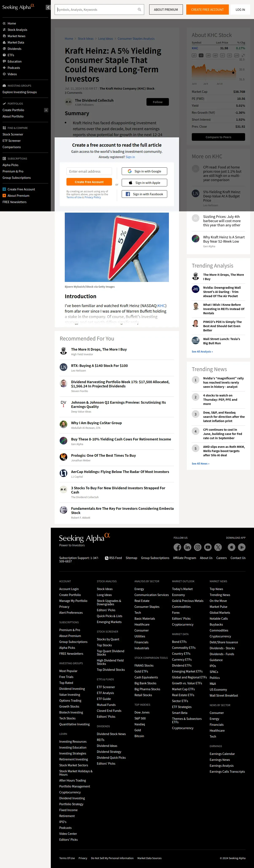
Task: Open Market Data in sidebar
Action: [x=16, y=42]
